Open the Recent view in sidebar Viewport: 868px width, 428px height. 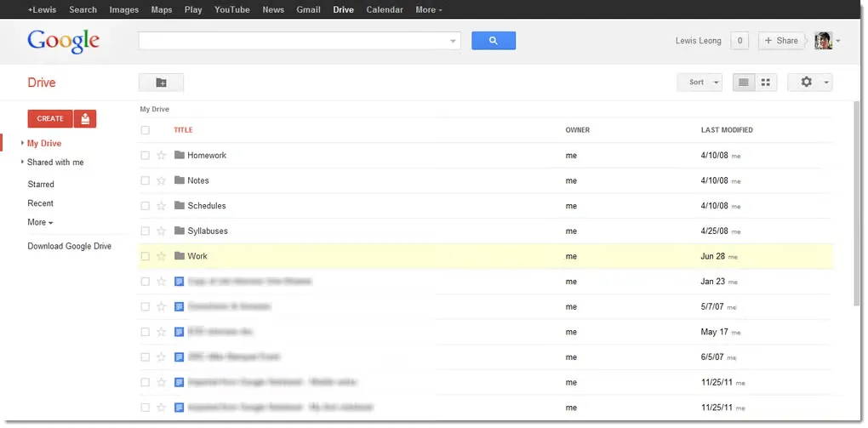point(40,203)
